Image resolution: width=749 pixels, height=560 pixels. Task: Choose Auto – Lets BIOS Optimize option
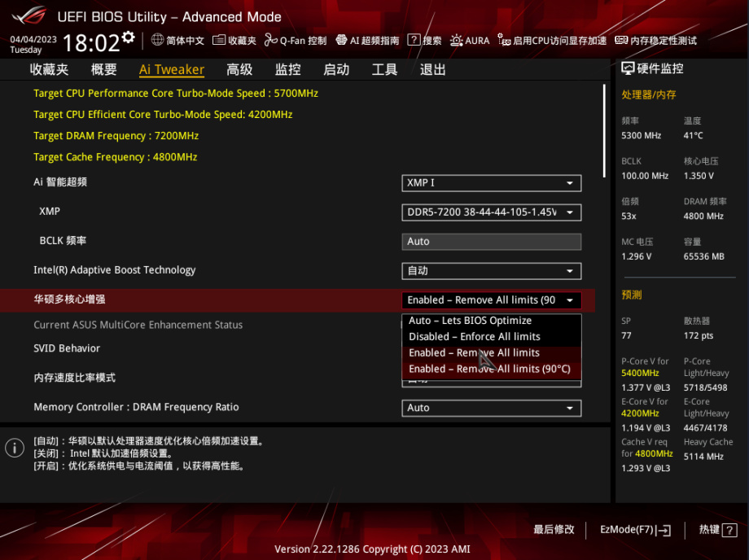click(492, 321)
